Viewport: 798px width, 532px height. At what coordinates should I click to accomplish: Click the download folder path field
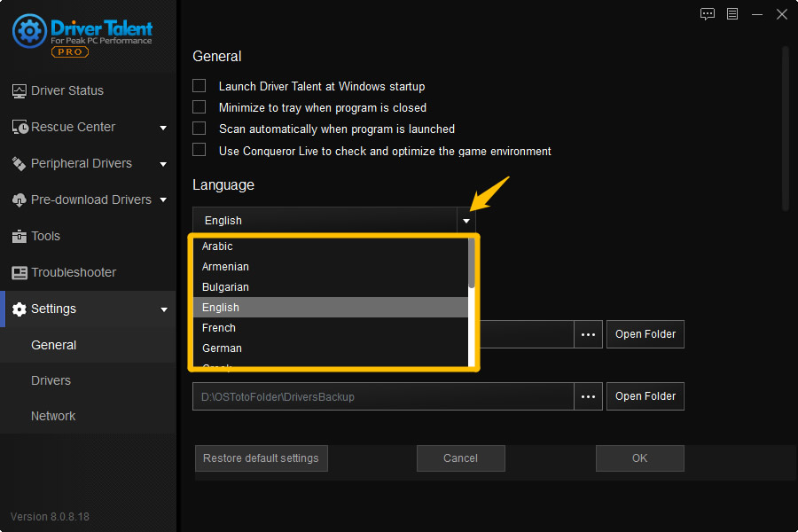528,334
